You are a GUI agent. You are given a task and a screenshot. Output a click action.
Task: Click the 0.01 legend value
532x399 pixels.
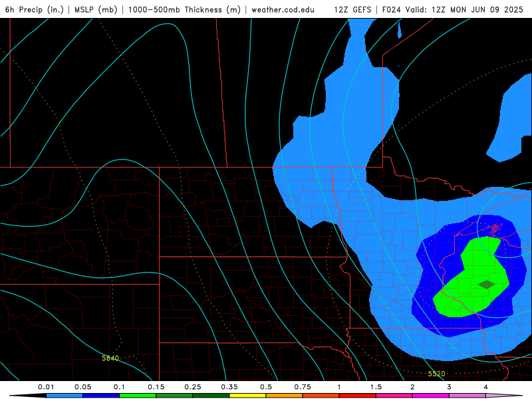tap(46, 387)
